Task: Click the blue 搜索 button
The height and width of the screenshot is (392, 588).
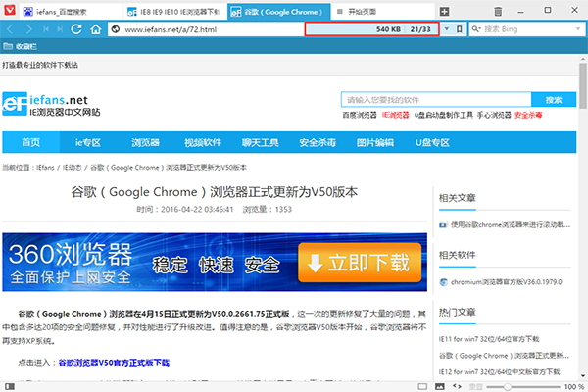Action: pos(554,99)
